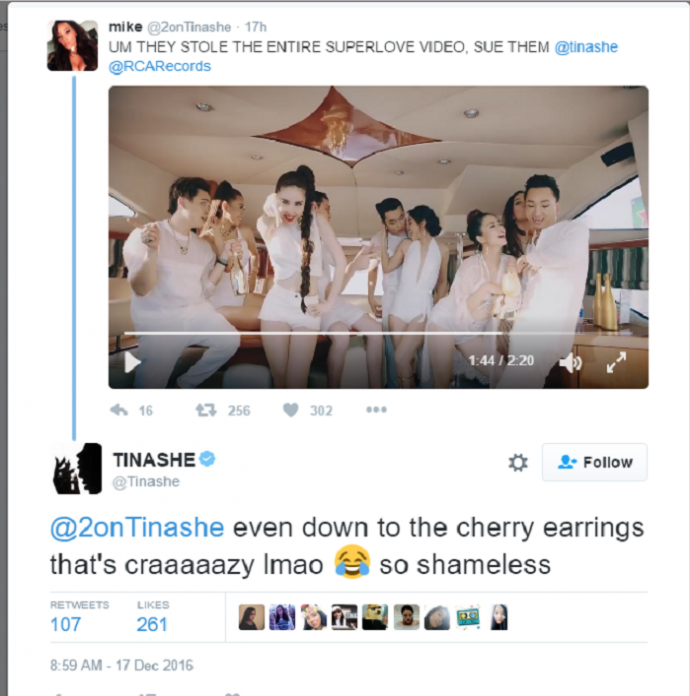View the 107 retweets list
The height and width of the screenshot is (696, 690).
coord(79,617)
